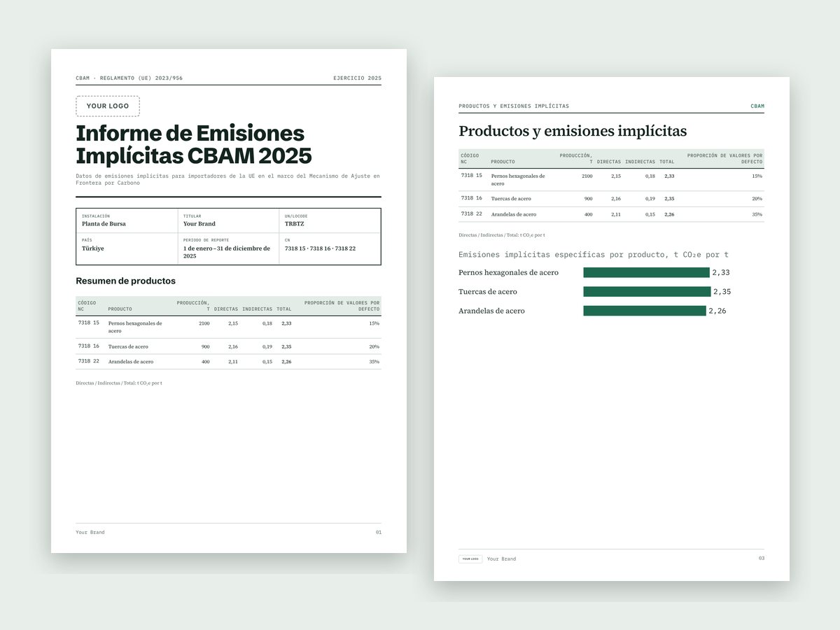This screenshot has width=840, height=630.
Task: Click the 'Your Brand' value under Titular
Action: point(199,225)
